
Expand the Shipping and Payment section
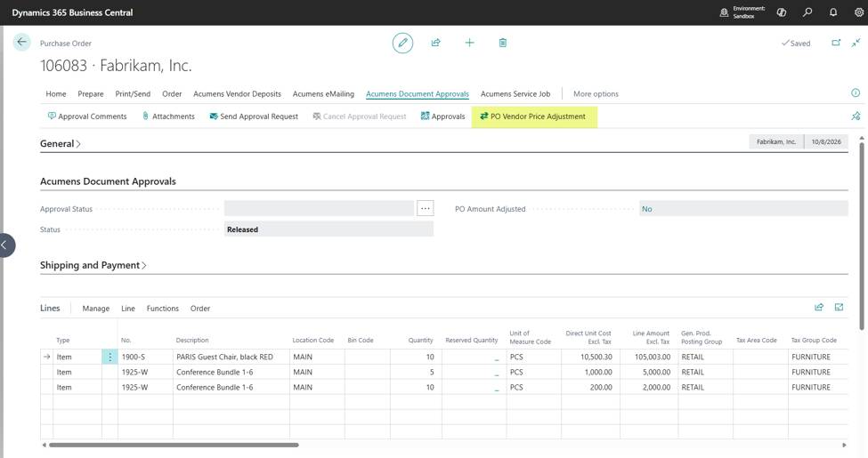93,265
